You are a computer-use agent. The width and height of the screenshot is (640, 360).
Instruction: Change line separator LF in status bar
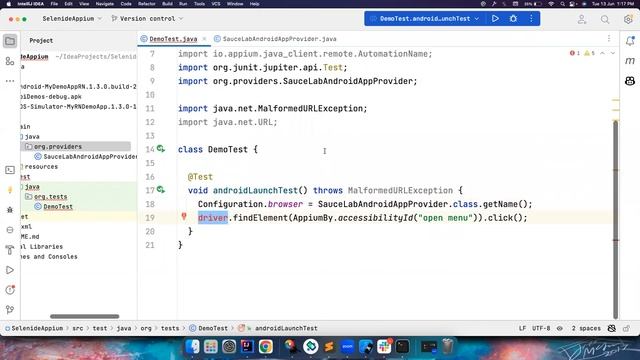(x=522, y=328)
